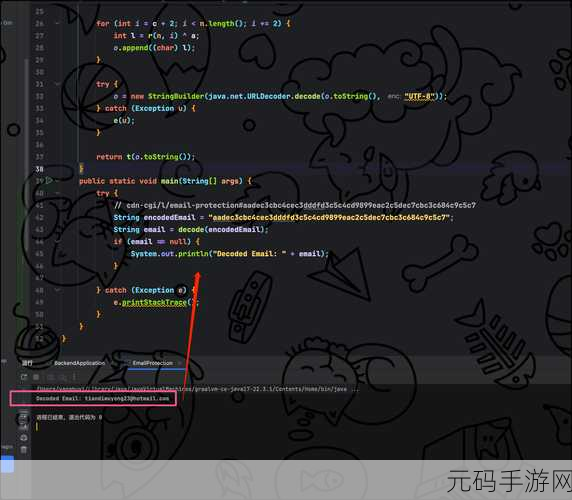Switch to the BackendApplication run tab
This screenshot has height=500, width=572.
click(x=79, y=363)
